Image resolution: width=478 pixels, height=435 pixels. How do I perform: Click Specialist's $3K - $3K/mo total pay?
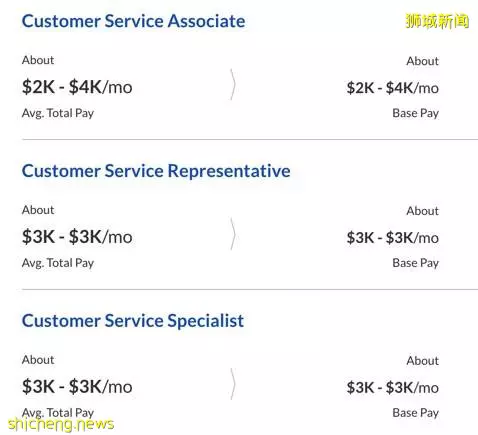pyautogui.click(x=77, y=386)
